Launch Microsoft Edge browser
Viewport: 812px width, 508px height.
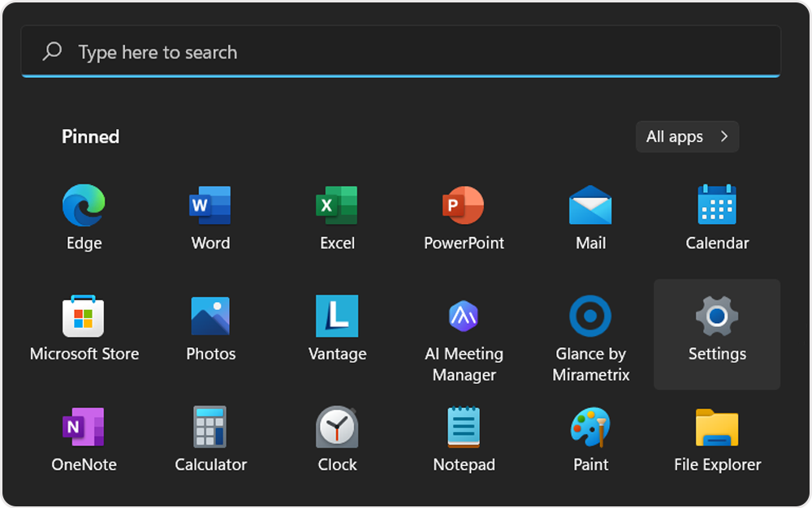click(x=84, y=216)
